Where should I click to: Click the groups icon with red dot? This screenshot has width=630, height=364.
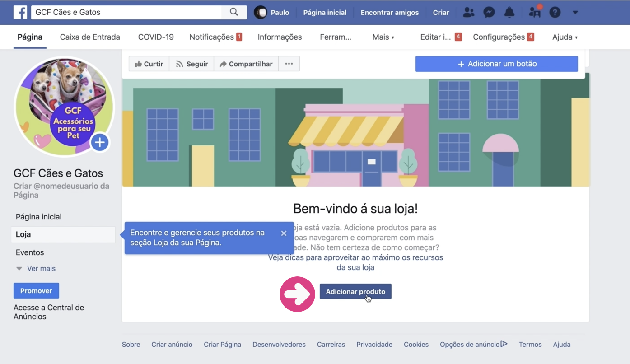tap(535, 11)
